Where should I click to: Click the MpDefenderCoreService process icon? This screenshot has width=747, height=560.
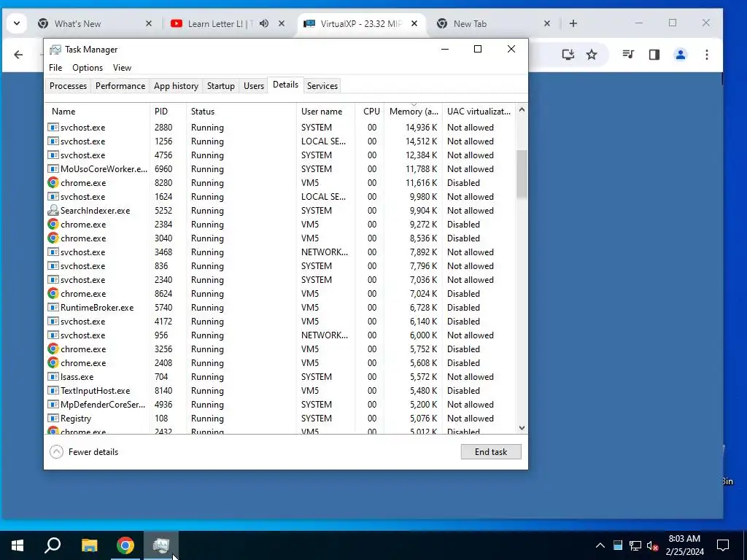pos(53,404)
